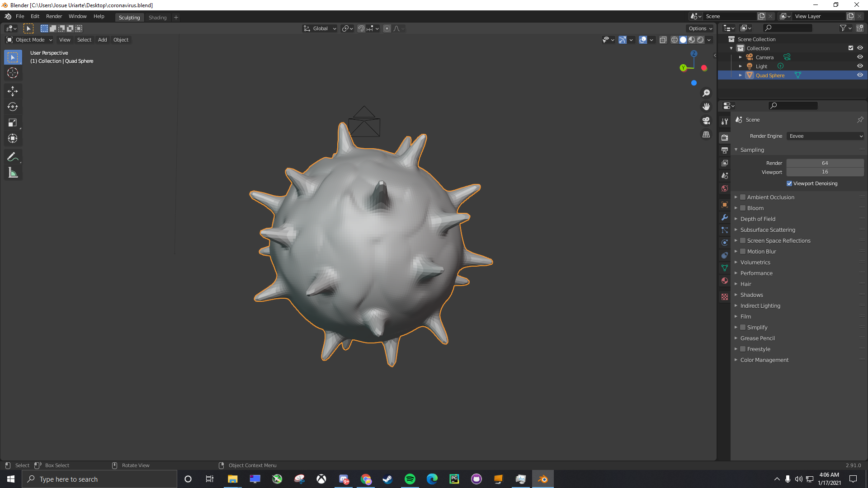Select the Scale tool

tap(13, 123)
